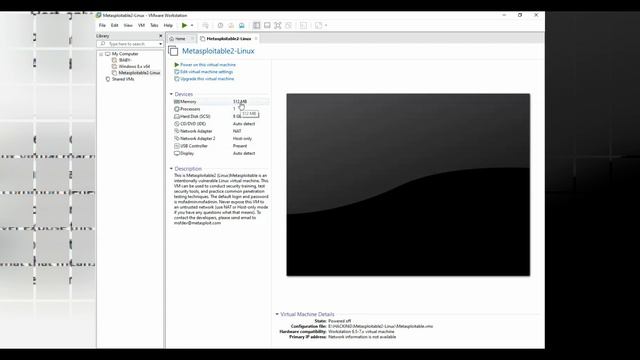Screen dimensions: 640x360
Task: Click the green play icon beside Power on link
Action: [177, 65]
